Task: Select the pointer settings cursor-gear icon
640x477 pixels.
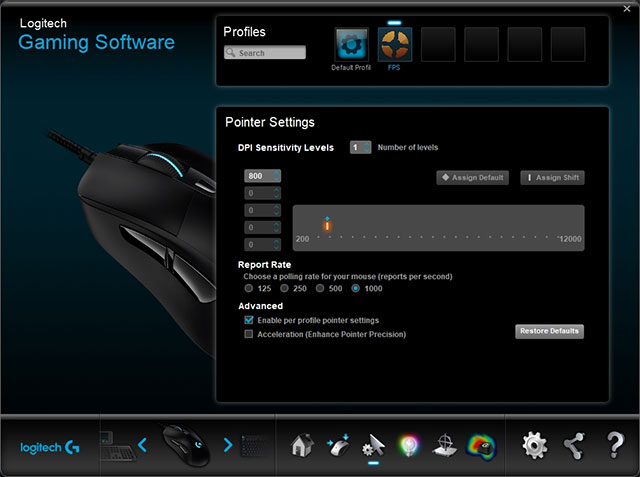Action: 373,444
